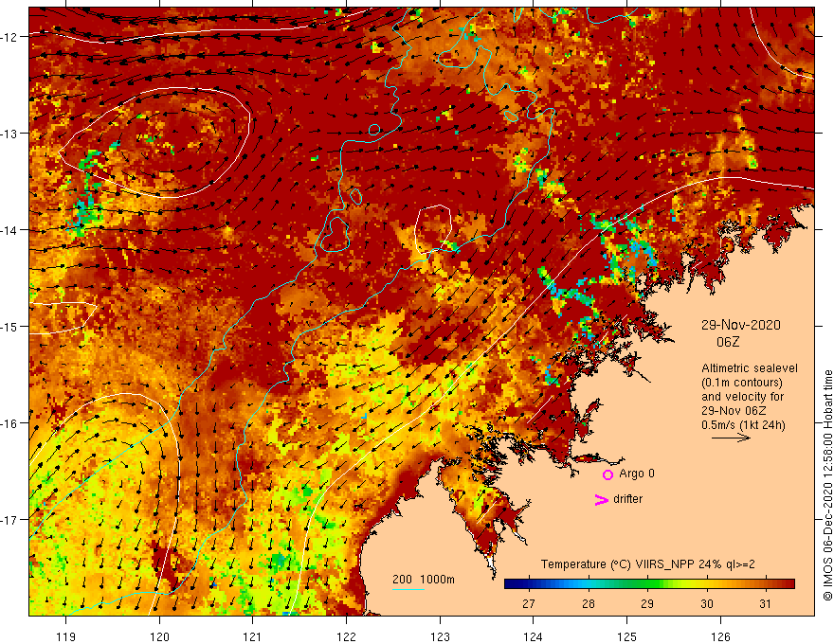
Task: Click the longitude axis label 119
Action: coord(66,636)
